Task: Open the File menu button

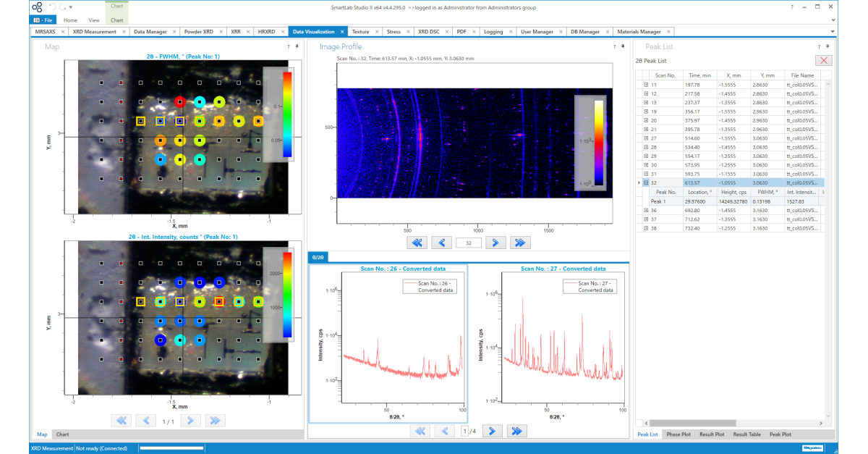Action: point(42,20)
